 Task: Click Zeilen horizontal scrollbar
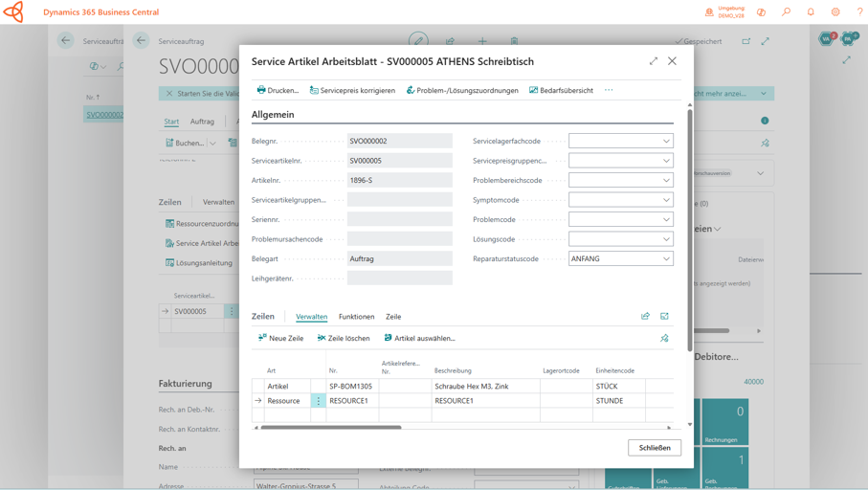click(331, 427)
